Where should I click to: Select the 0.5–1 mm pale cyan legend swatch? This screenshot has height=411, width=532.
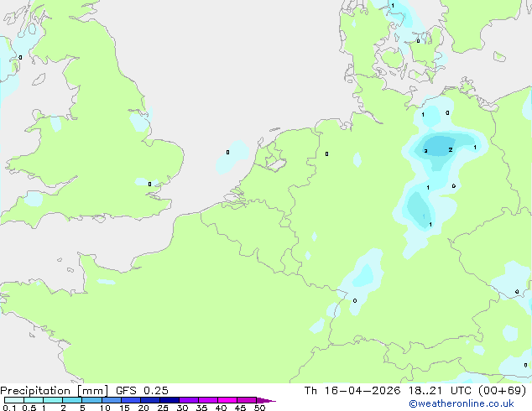pos(34,400)
